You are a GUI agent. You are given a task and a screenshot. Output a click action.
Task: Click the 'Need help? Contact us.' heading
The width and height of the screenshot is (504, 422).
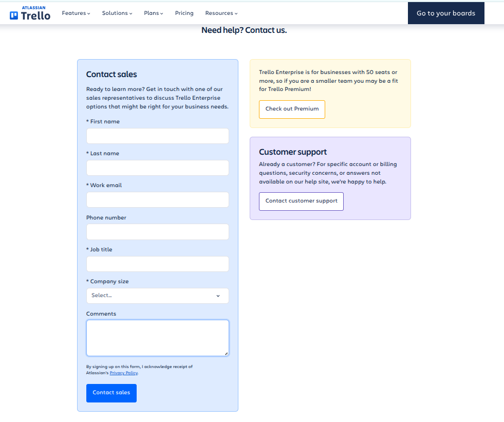244,30
